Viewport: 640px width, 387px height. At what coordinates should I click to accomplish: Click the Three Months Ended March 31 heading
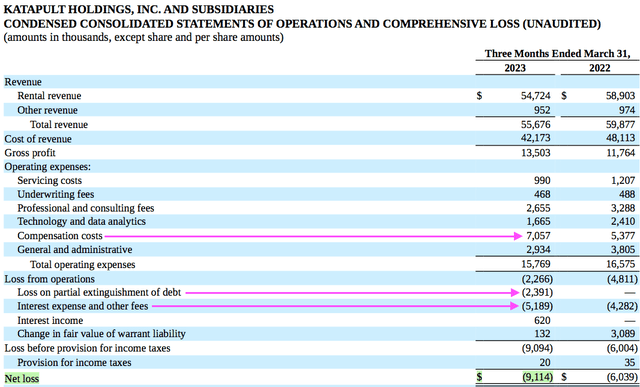(557, 53)
